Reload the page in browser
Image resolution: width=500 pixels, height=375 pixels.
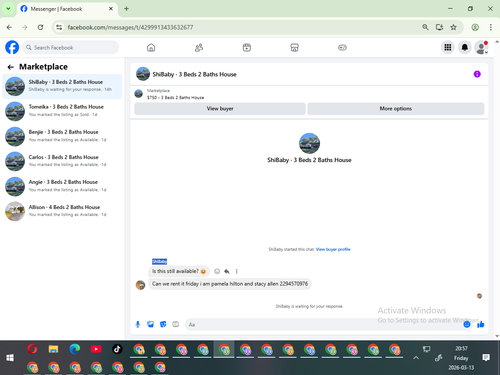pos(40,27)
